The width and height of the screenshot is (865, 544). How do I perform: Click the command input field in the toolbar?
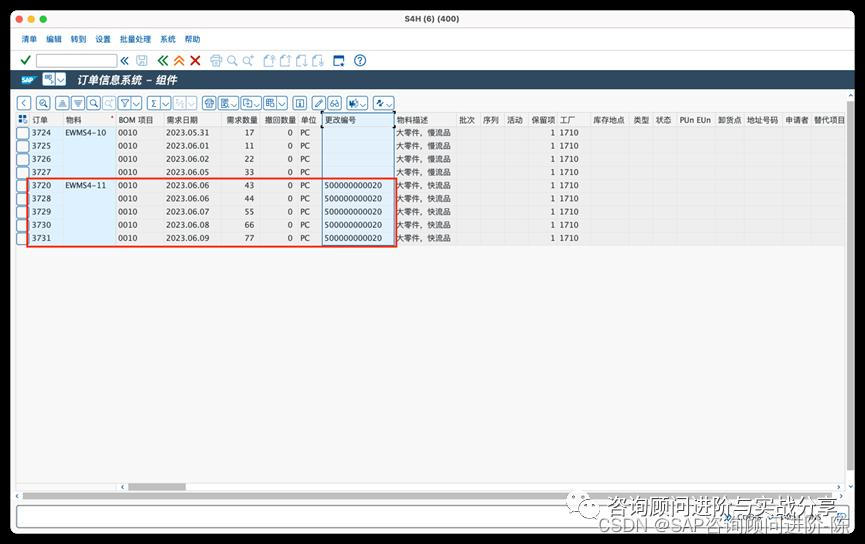pos(76,61)
